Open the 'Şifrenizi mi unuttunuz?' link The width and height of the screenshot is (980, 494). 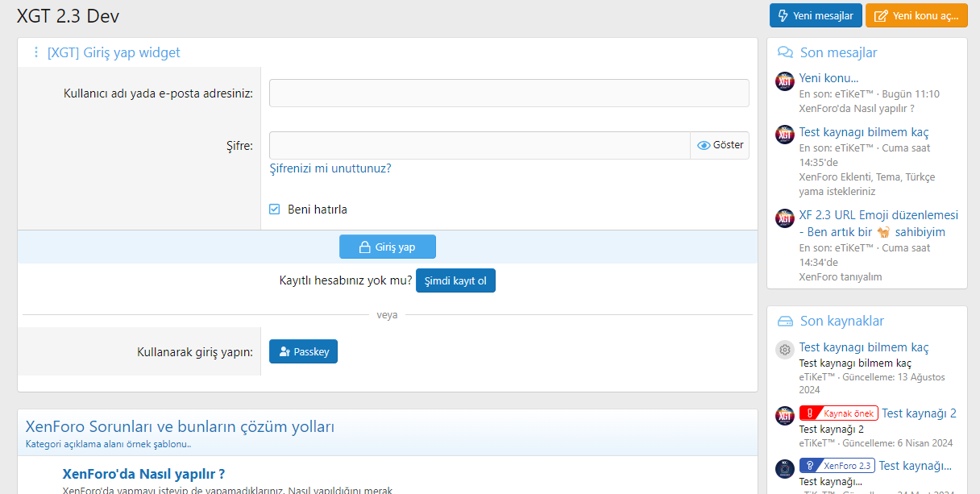(330, 168)
